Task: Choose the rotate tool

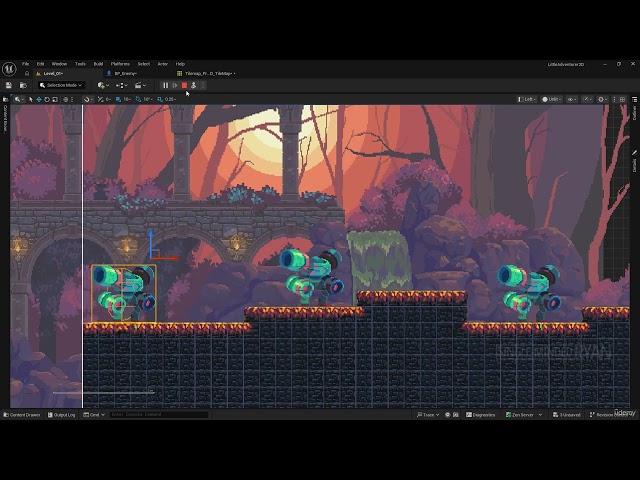Action: (47, 99)
